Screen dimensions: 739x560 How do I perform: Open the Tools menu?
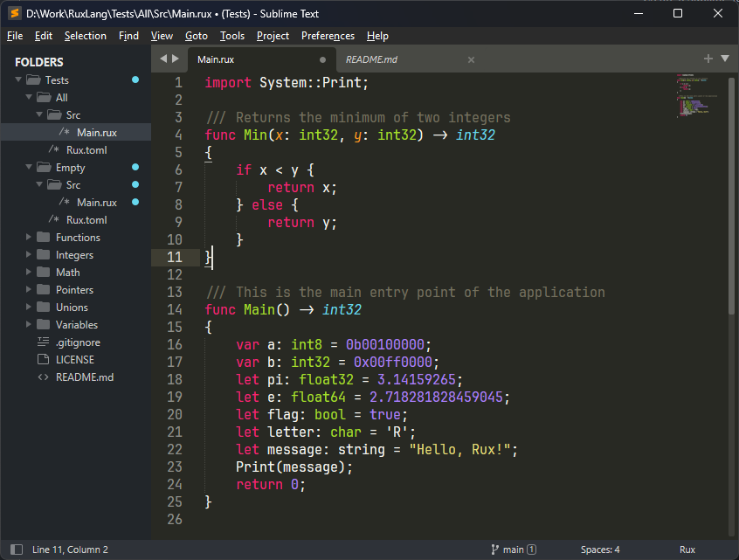coord(232,36)
